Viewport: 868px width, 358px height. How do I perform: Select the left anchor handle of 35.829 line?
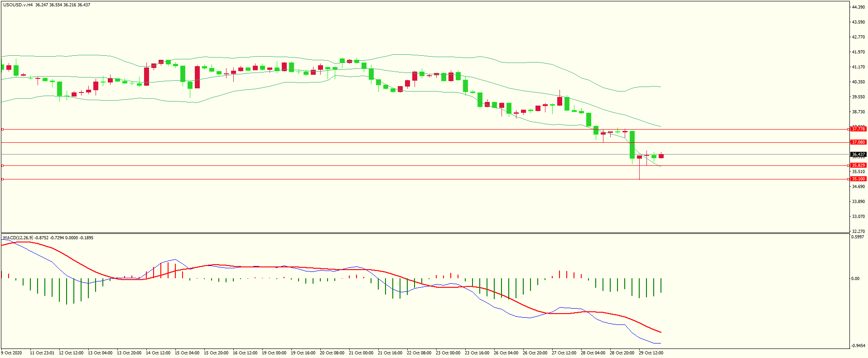2,165
